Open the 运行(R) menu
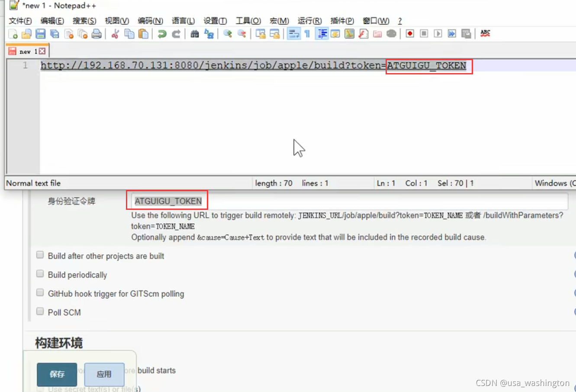Image resolution: width=576 pixels, height=392 pixels. 309,21
